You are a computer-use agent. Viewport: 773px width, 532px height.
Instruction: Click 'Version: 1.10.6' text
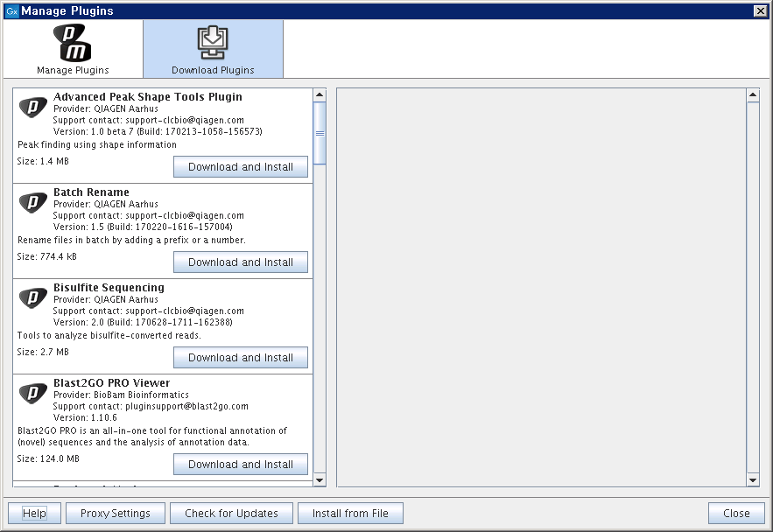[85, 417]
